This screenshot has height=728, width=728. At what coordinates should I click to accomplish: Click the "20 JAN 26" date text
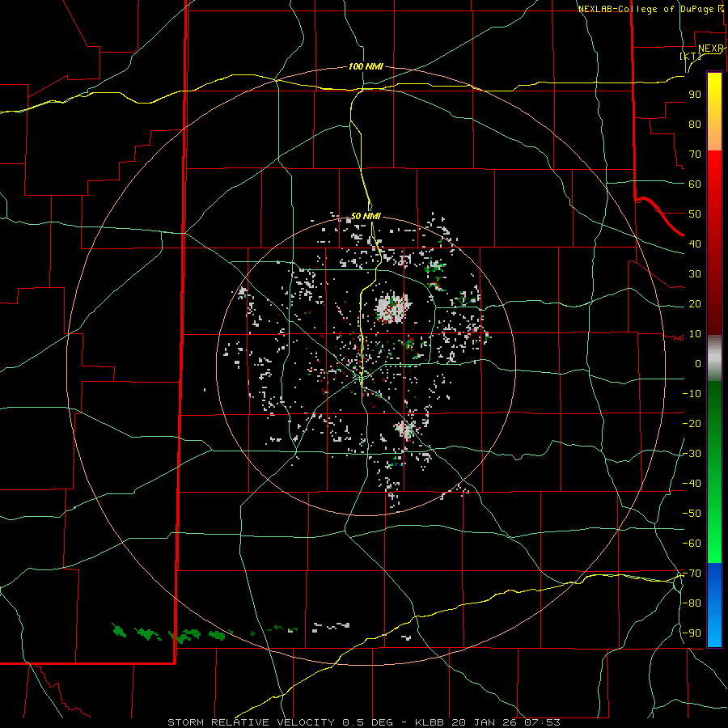coord(485,722)
